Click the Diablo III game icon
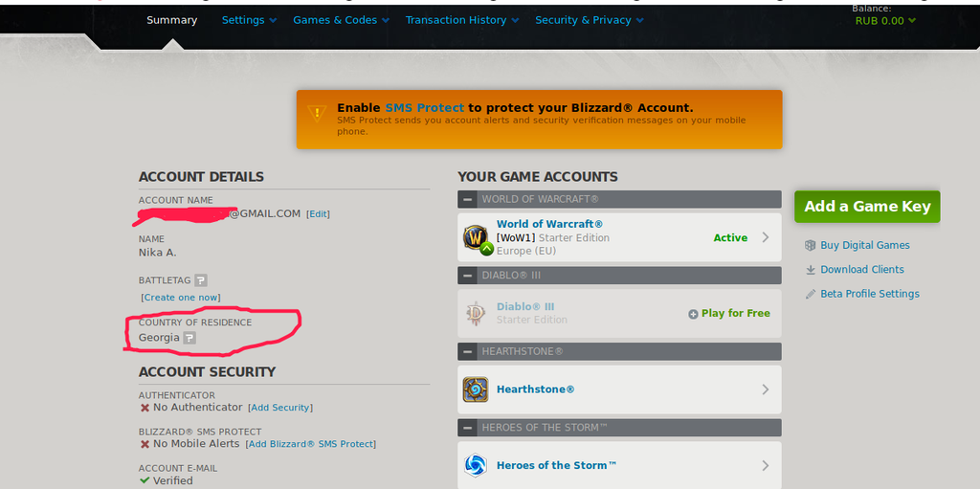The width and height of the screenshot is (980, 489). click(x=477, y=313)
